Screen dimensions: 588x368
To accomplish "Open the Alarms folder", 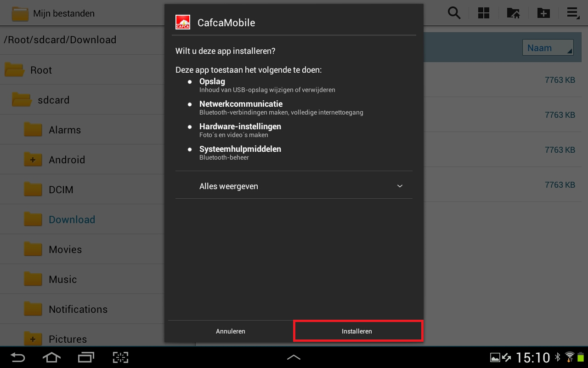I will click(x=82, y=130).
